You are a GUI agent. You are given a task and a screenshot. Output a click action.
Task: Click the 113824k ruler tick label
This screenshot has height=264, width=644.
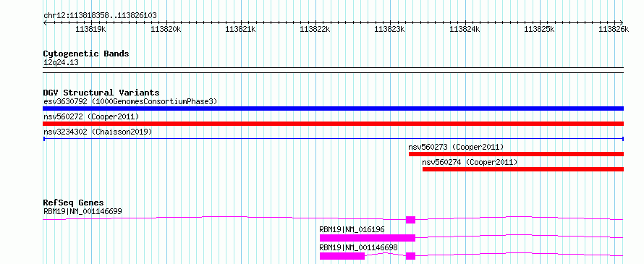point(465,29)
